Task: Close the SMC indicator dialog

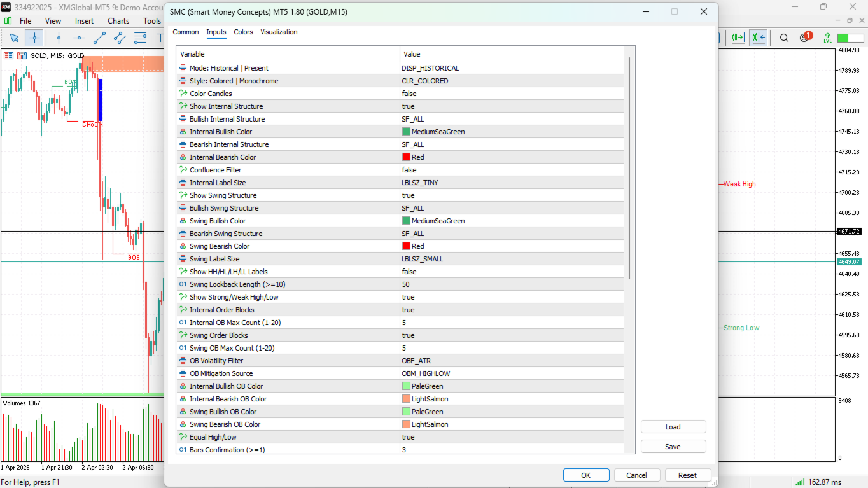Action: 704,11
